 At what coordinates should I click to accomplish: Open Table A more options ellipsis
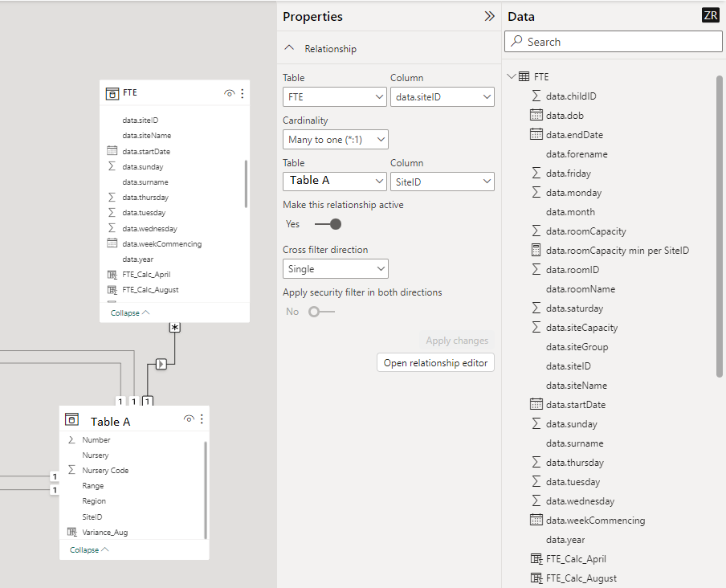pyautogui.click(x=202, y=419)
